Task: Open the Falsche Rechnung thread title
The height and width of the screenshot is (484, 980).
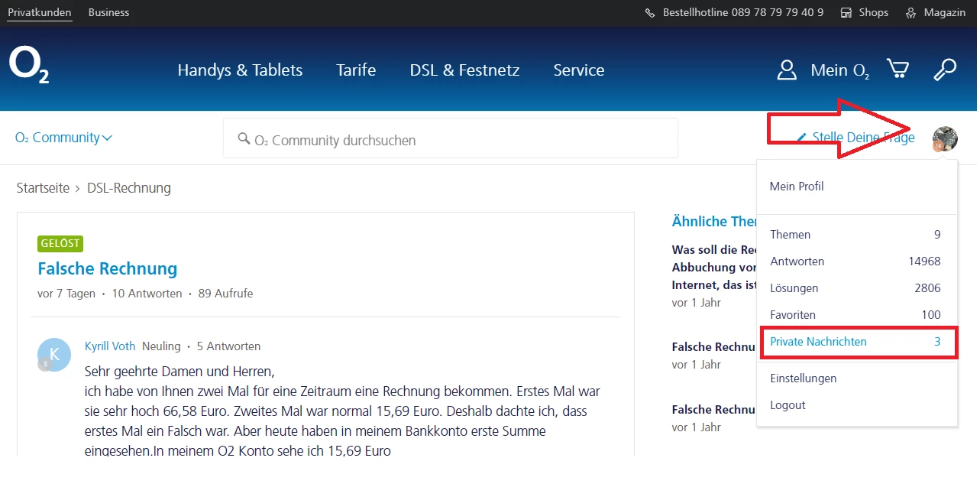Action: [x=107, y=269]
